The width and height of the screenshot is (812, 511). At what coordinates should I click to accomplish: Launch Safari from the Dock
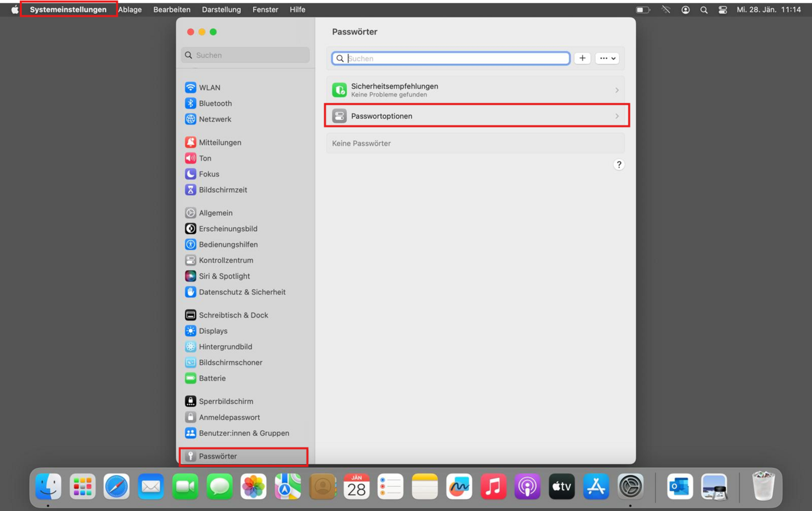click(x=117, y=486)
